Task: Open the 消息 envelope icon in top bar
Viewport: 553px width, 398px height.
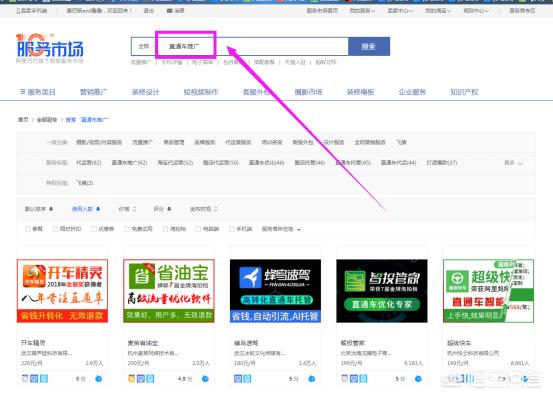Action: (x=169, y=11)
